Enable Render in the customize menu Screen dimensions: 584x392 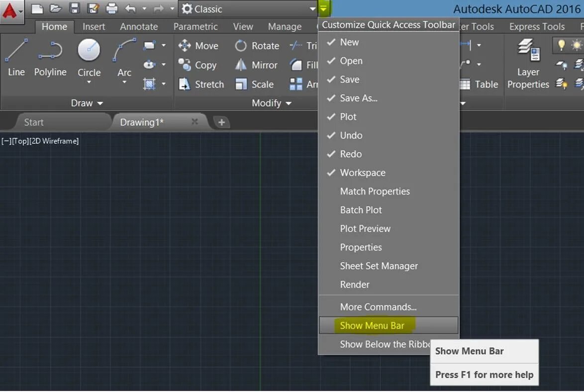(x=389, y=285)
